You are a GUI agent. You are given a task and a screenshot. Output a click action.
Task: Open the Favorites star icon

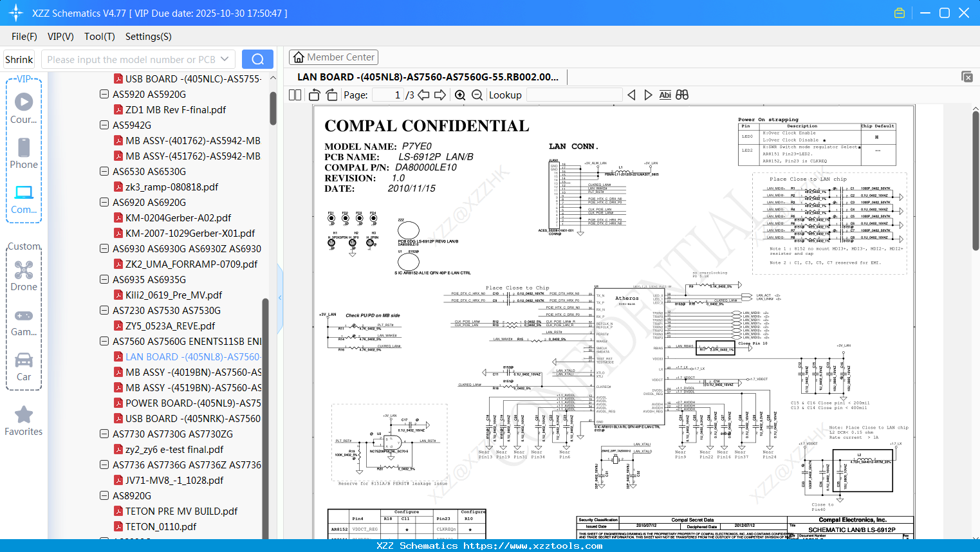(24, 414)
